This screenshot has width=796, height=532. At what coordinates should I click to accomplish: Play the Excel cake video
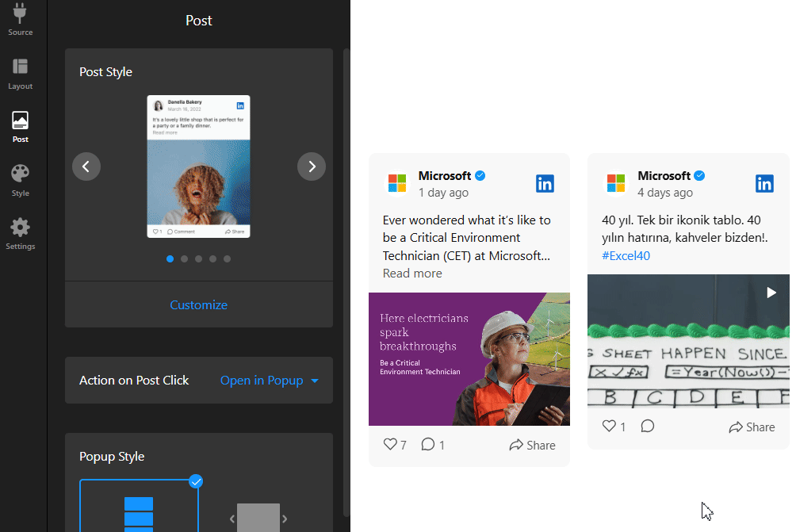[771, 293]
